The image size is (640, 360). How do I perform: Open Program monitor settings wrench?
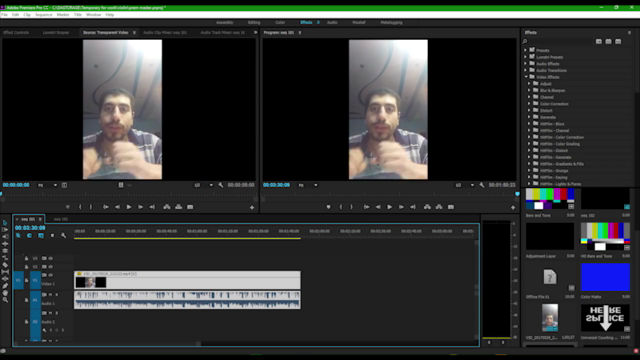[482, 185]
